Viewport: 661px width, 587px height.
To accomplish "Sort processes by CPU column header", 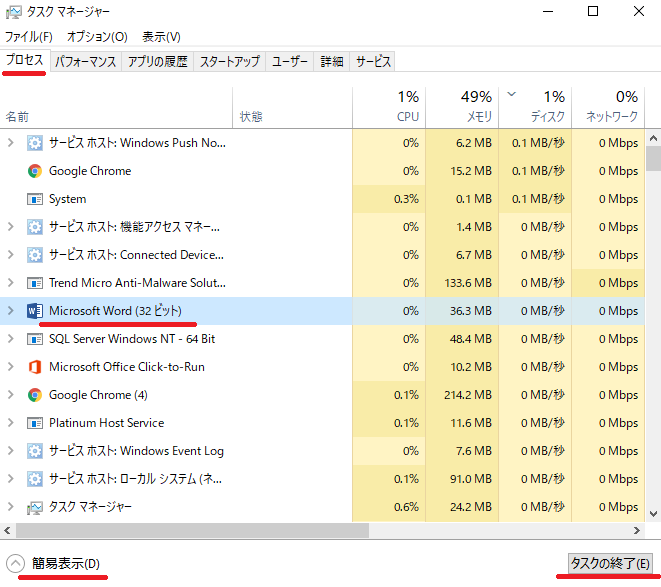I will (x=389, y=108).
